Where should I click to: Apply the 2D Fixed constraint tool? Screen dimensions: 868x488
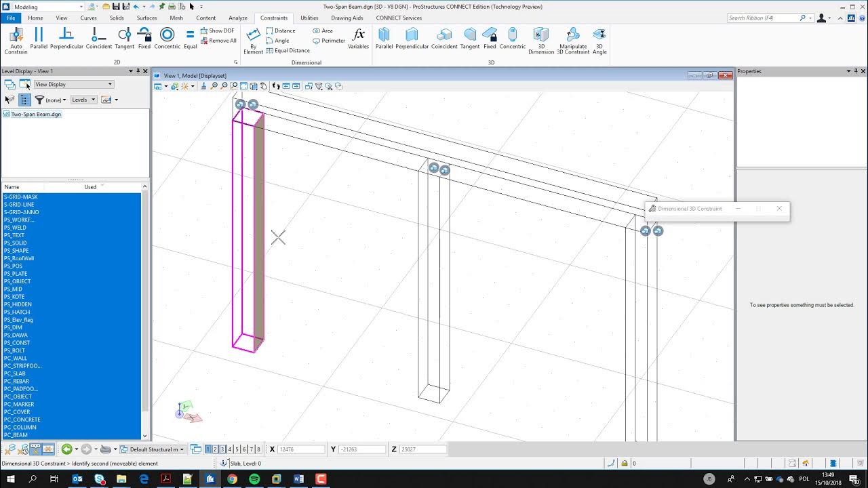coord(144,39)
